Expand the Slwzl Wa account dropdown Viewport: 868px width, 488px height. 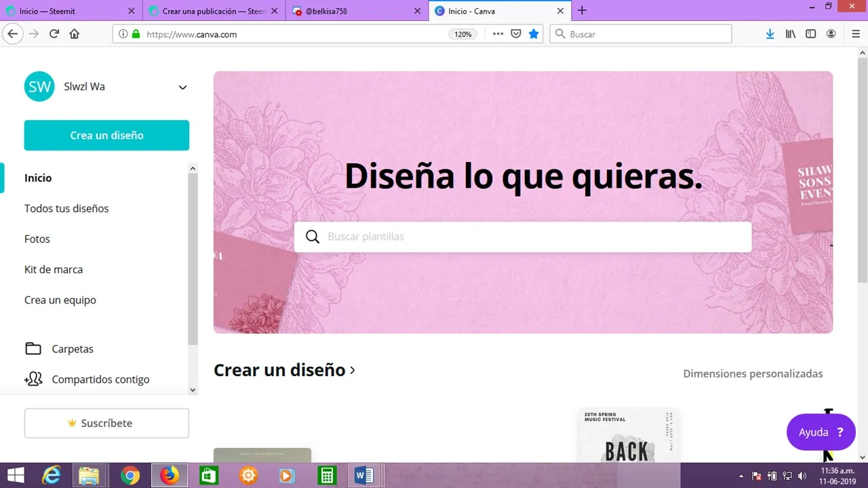tap(182, 87)
